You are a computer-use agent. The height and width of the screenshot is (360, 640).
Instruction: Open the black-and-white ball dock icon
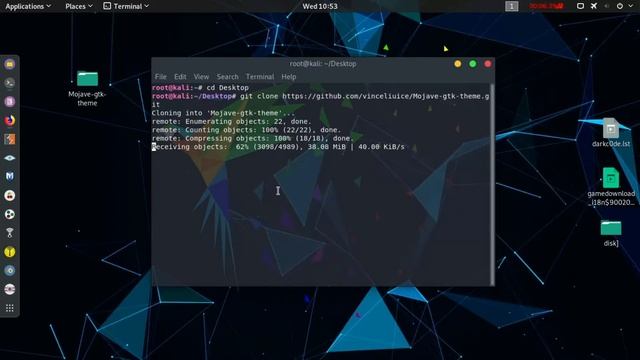click(x=10, y=214)
